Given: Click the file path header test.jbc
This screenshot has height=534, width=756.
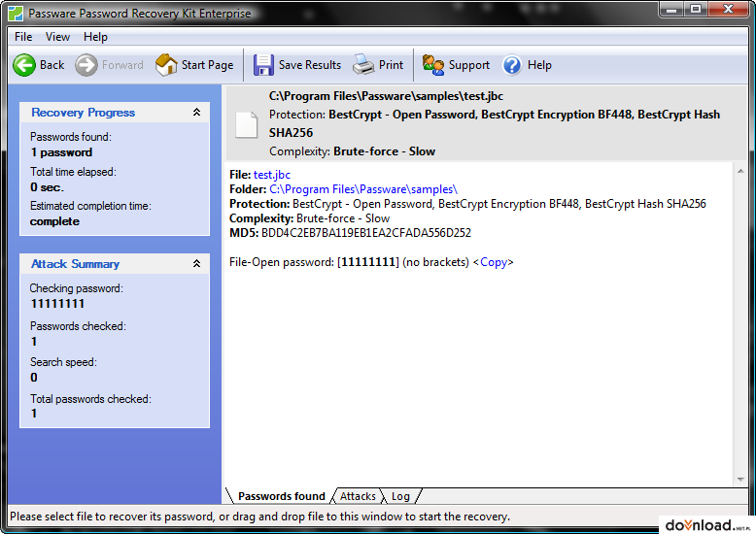Looking at the screenshot, I should pyautogui.click(x=386, y=96).
